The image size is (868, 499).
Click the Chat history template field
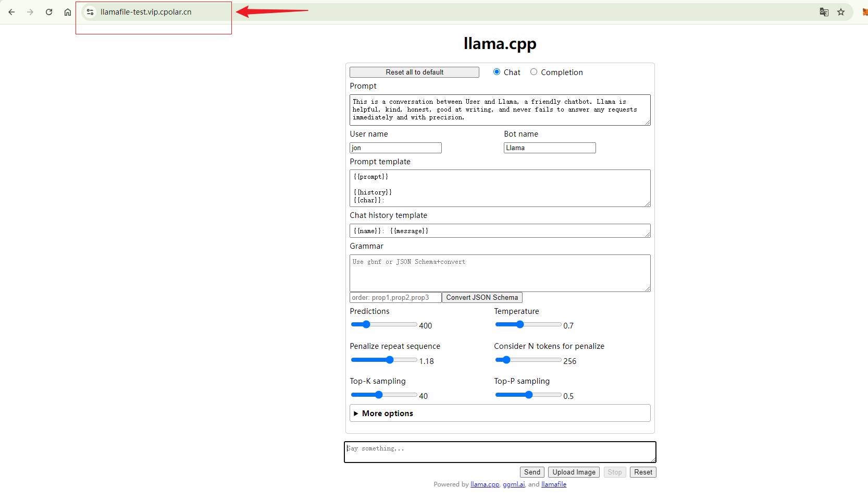pos(500,231)
